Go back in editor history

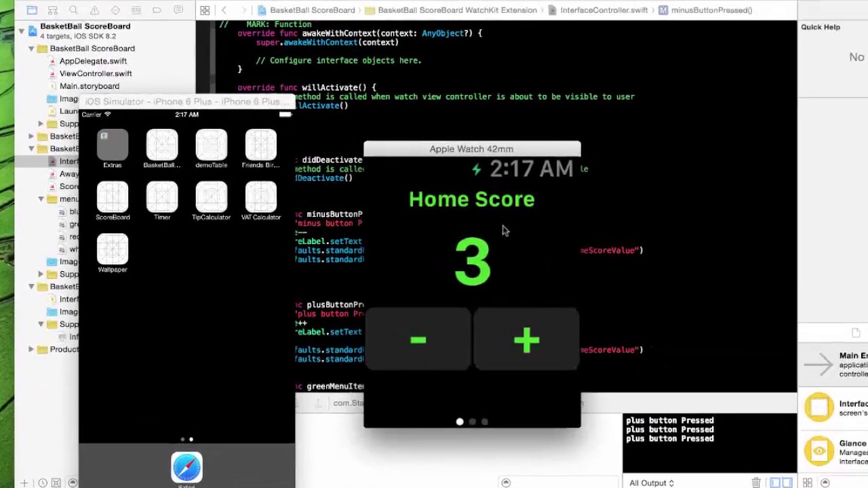point(224,10)
